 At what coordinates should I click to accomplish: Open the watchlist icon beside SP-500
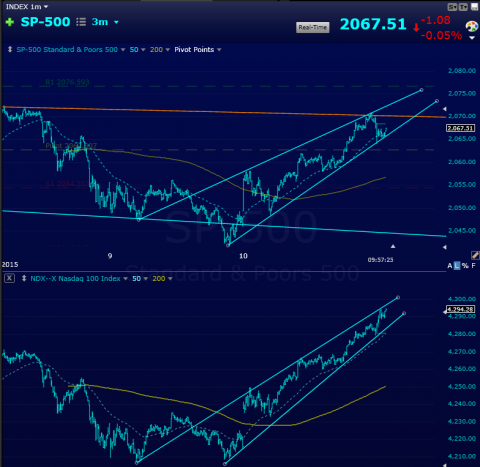click(x=81, y=22)
